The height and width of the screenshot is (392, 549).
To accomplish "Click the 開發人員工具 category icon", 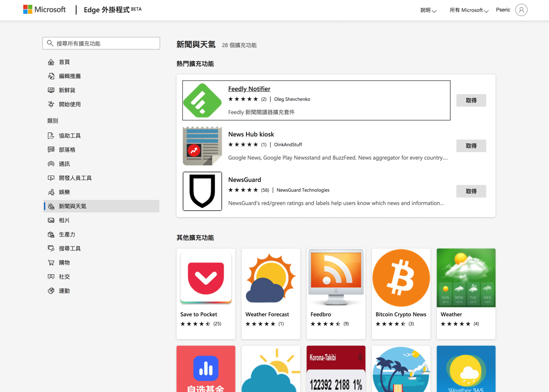I will pyautogui.click(x=51, y=178).
